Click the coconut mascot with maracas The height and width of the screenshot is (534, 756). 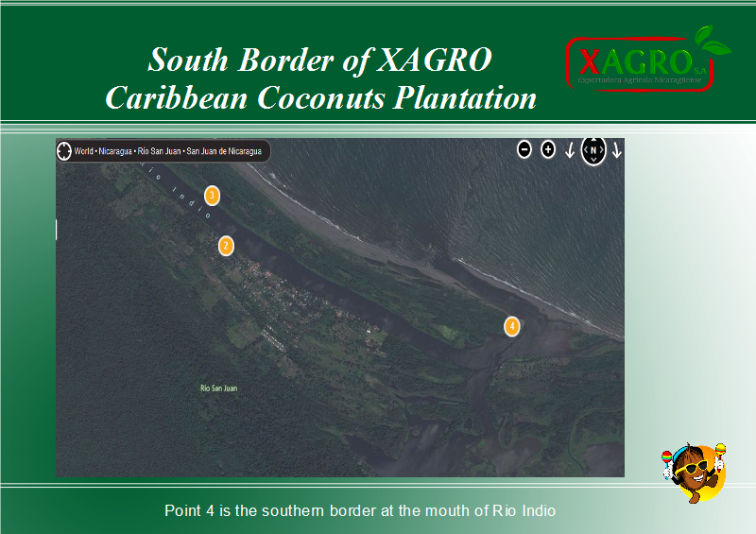[x=695, y=473]
